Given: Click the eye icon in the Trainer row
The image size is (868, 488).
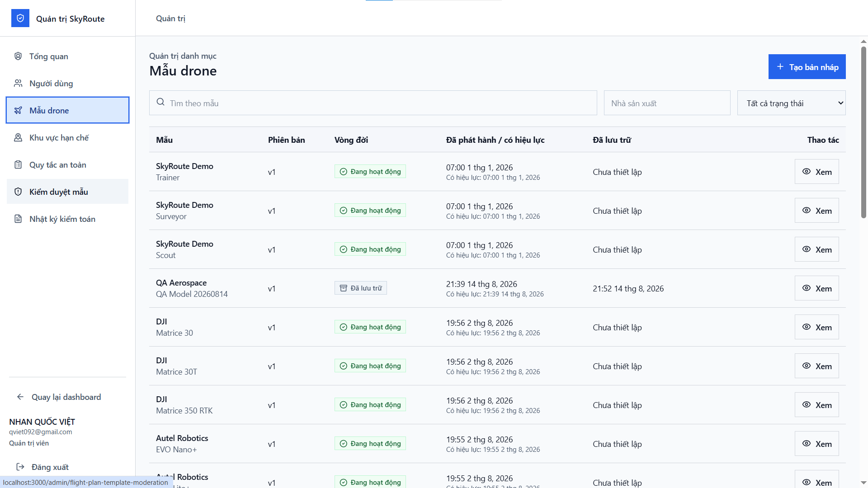Looking at the screenshot, I should click(807, 171).
